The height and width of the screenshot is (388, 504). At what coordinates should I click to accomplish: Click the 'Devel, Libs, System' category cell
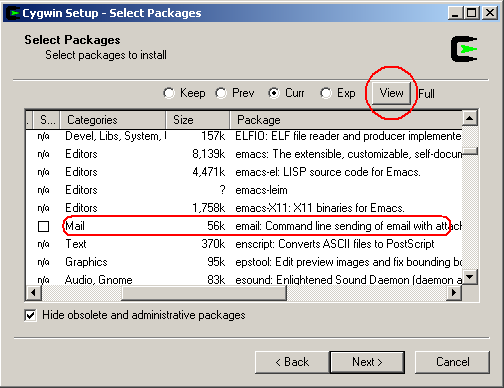115,136
